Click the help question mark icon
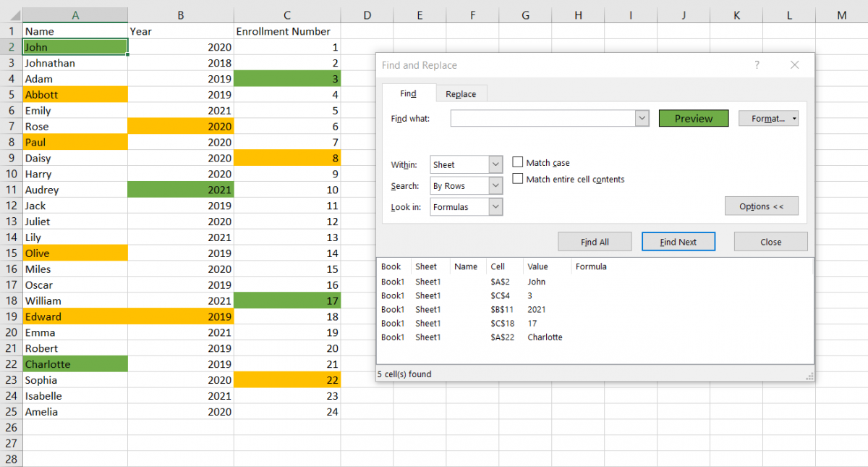The height and width of the screenshot is (467, 868). (x=757, y=65)
